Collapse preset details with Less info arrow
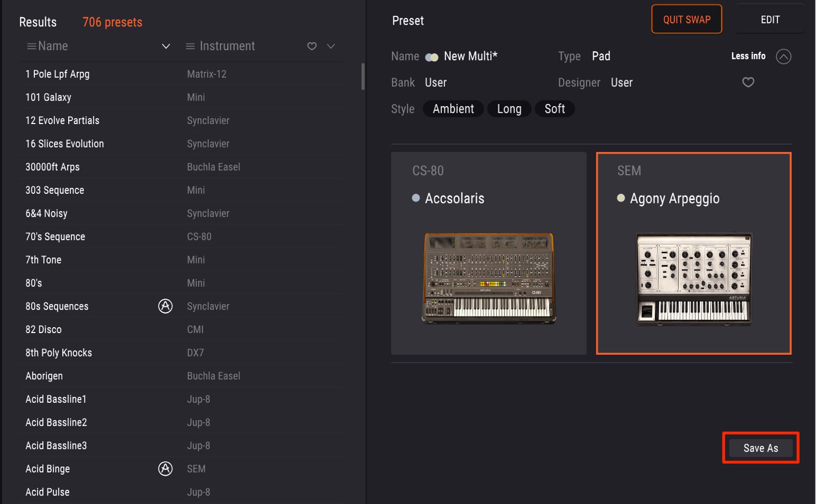 783,57
